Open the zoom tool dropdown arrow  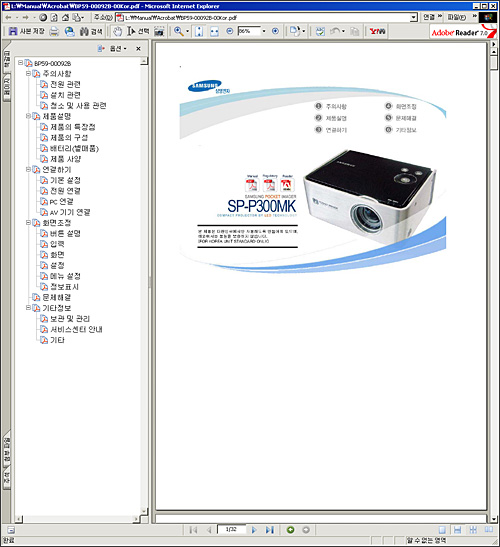(x=187, y=31)
